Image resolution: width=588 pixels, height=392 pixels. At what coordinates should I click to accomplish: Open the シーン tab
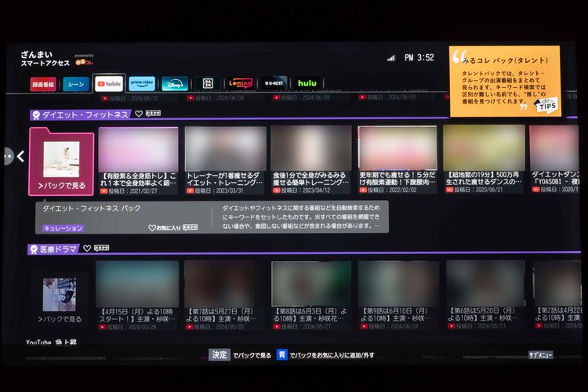point(76,85)
